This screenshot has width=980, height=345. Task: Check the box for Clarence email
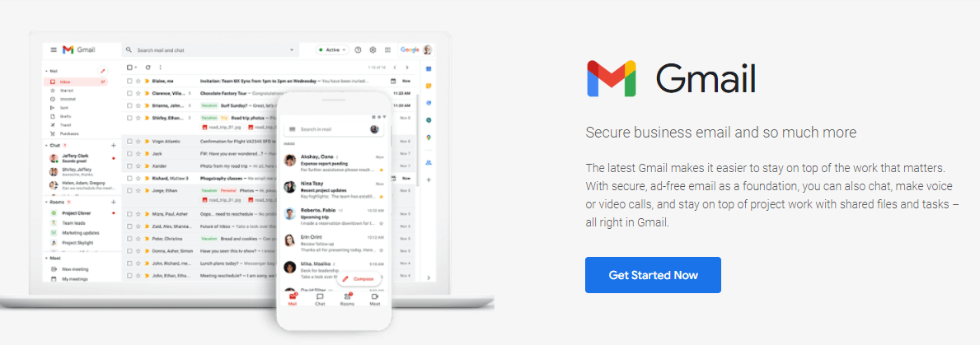tap(129, 93)
